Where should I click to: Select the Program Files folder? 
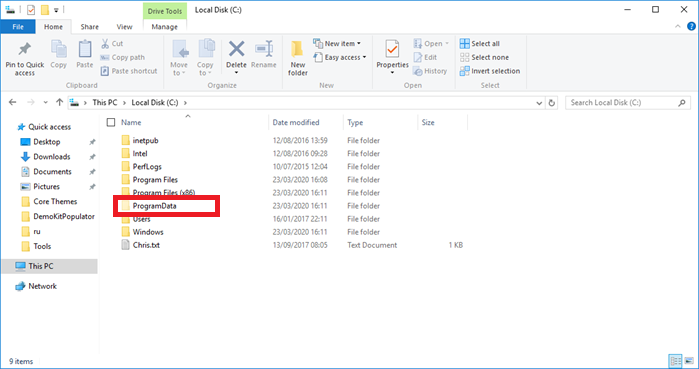(155, 180)
